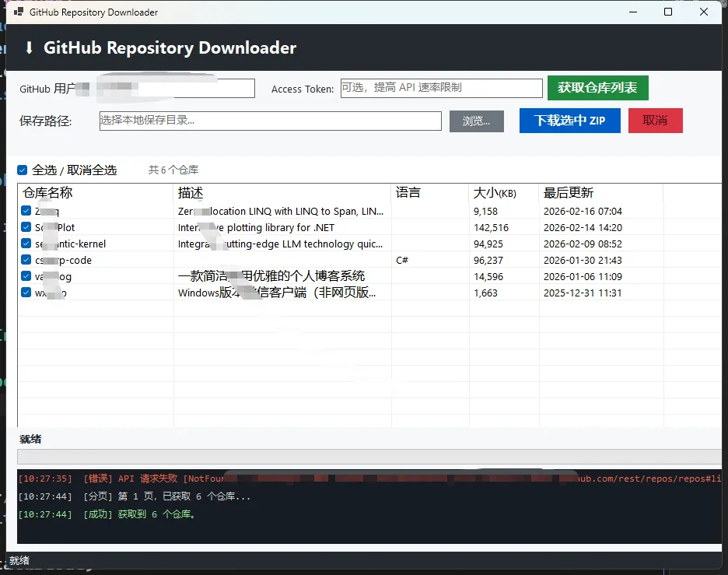728x575 pixels.
Task: Click the app icon in title bar
Action: coord(19,12)
